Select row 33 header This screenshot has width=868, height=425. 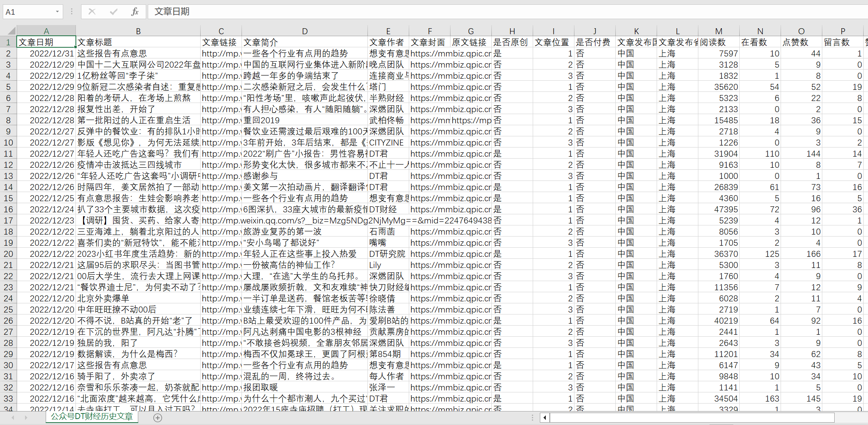tap(8, 398)
